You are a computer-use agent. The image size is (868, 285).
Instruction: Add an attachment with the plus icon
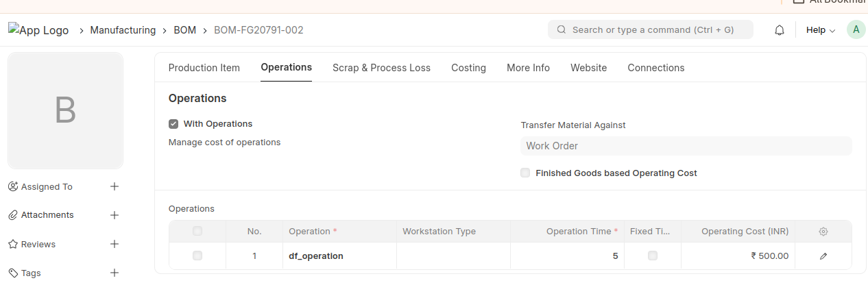(114, 215)
